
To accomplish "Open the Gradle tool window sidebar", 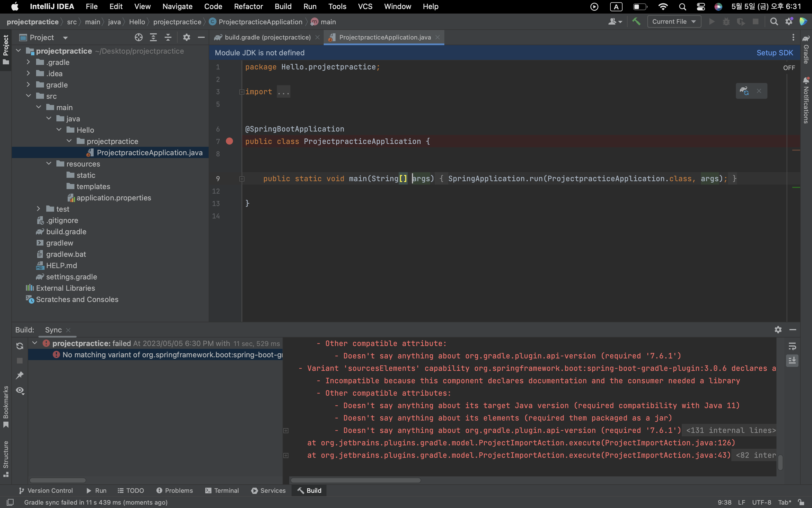I will pyautogui.click(x=806, y=49).
